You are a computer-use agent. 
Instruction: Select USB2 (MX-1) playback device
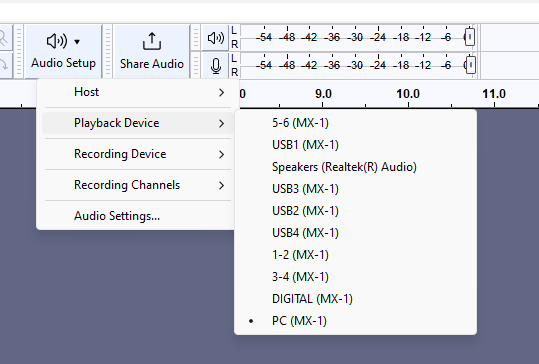(x=355, y=211)
